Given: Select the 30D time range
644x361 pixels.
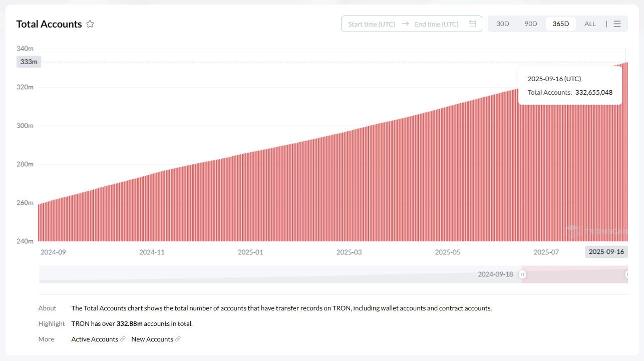Looking at the screenshot, I should [502, 24].
